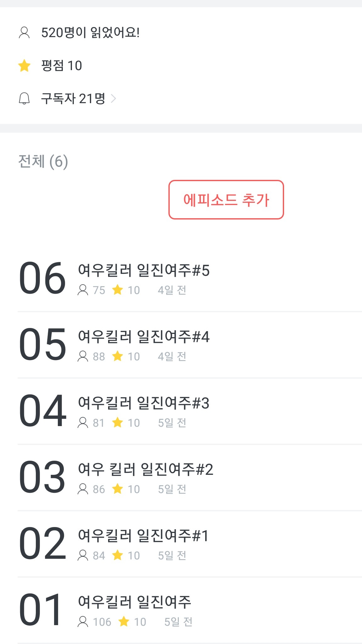Screen dimensions: 362x644
Task: Open episode 여우킬러 일진여주#4
Action: pos(144,337)
